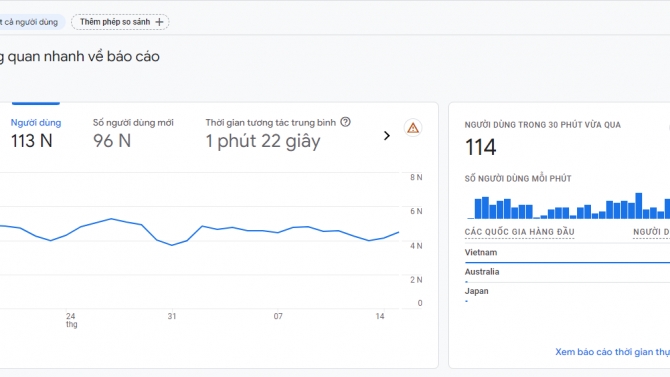The image size is (670, 377).
Task: Click the 6 N axis label
Action: pos(416,211)
